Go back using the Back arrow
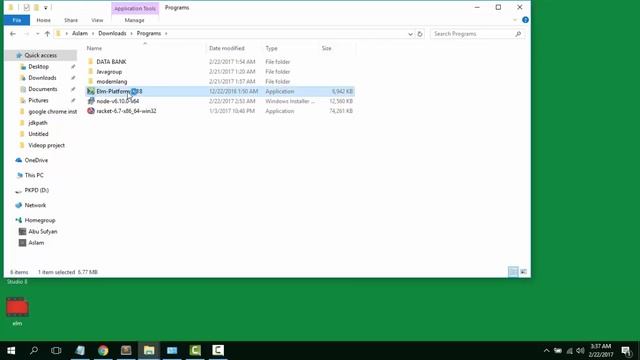The image size is (640, 360). 13,33
